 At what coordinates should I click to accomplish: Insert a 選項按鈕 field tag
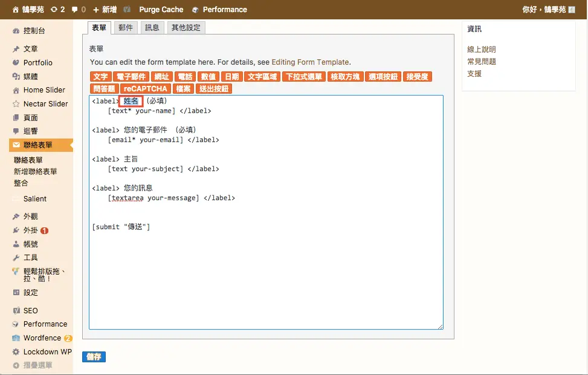383,77
